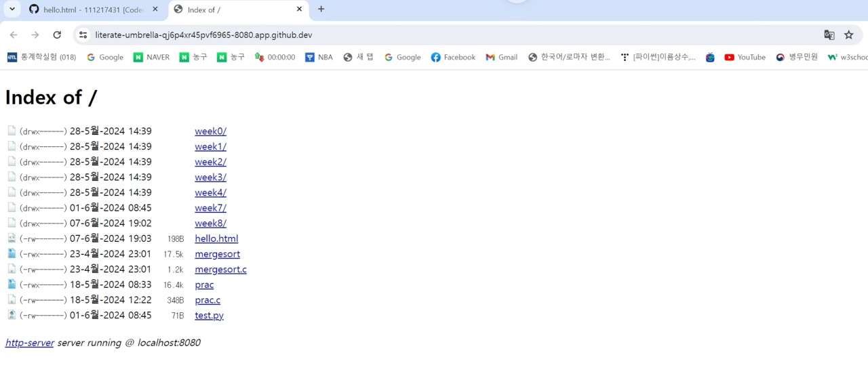Click the Index of / heading

[x=51, y=98]
